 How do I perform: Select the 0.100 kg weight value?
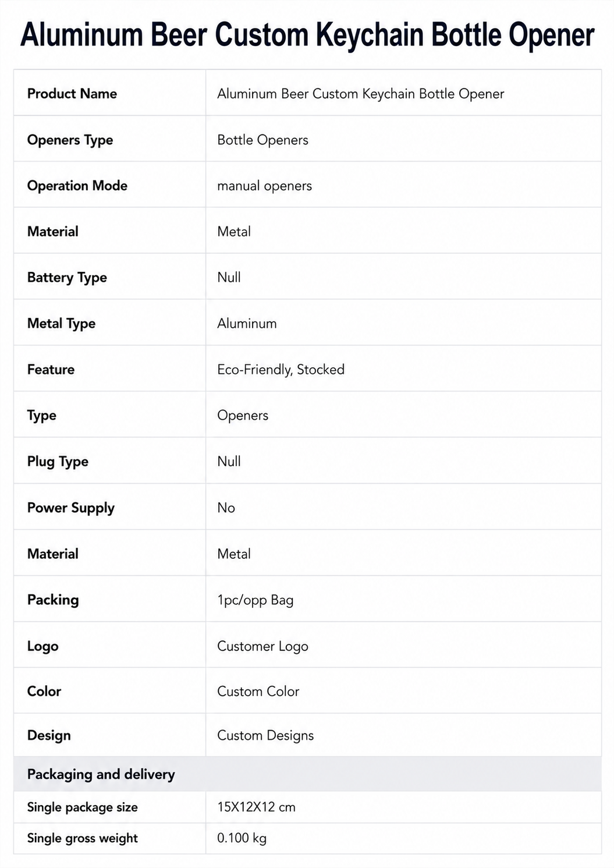click(x=242, y=838)
